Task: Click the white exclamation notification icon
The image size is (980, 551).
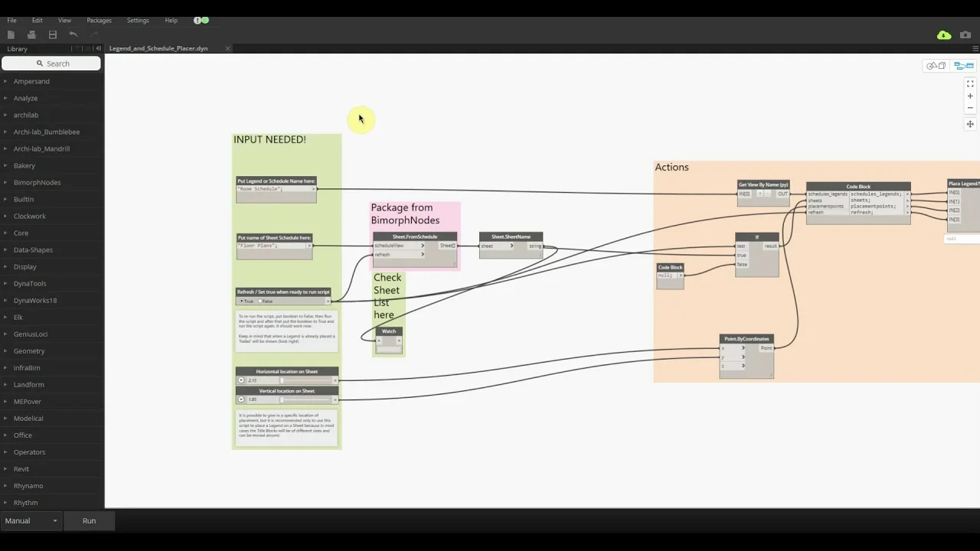Action: (x=198, y=20)
